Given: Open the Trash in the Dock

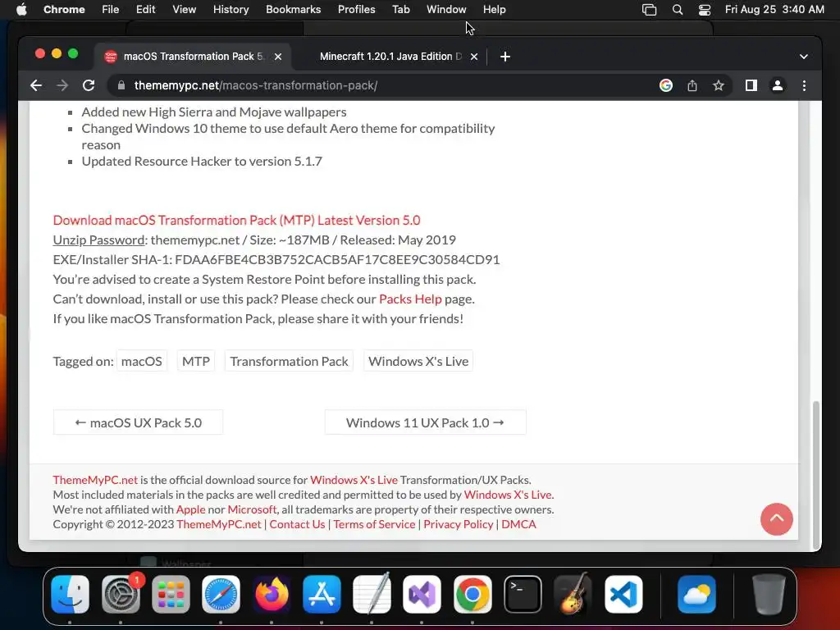Looking at the screenshot, I should coord(769,594).
